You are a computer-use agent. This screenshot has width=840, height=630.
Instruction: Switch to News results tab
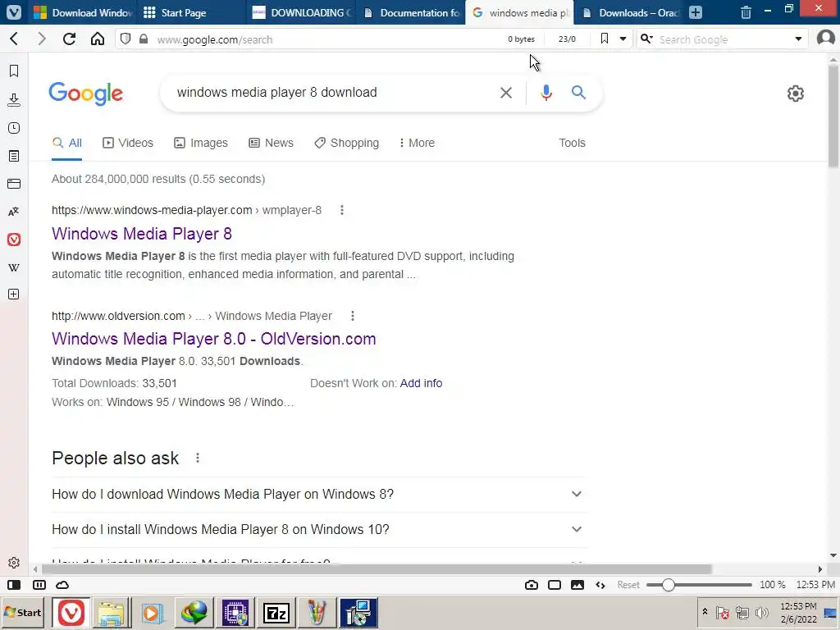(271, 143)
